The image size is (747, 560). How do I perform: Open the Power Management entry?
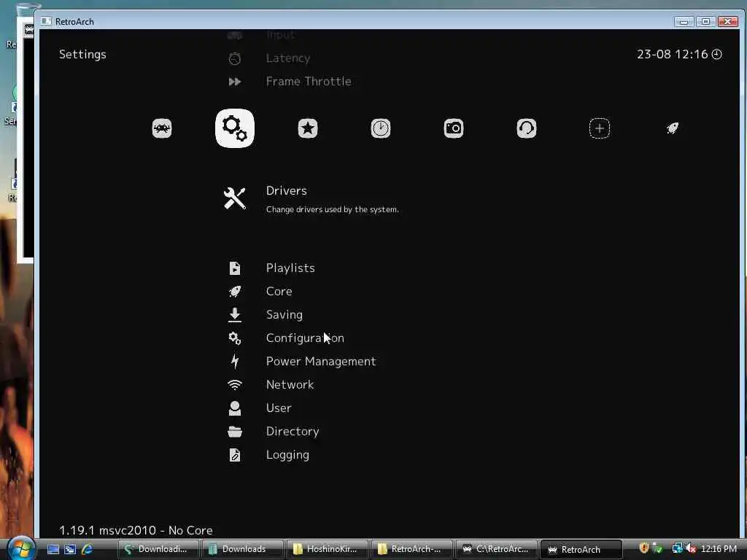(321, 362)
